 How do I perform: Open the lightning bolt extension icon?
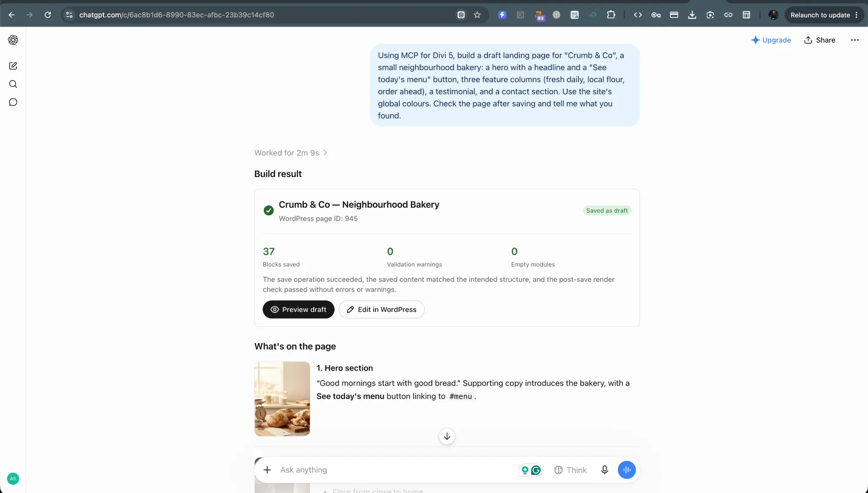tap(502, 15)
